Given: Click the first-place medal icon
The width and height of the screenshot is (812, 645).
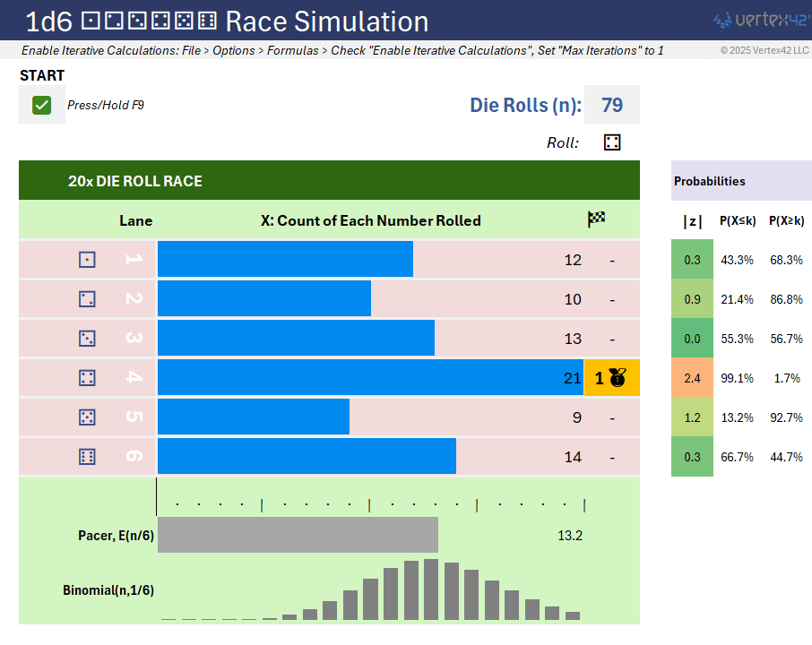Looking at the screenshot, I should (x=617, y=378).
